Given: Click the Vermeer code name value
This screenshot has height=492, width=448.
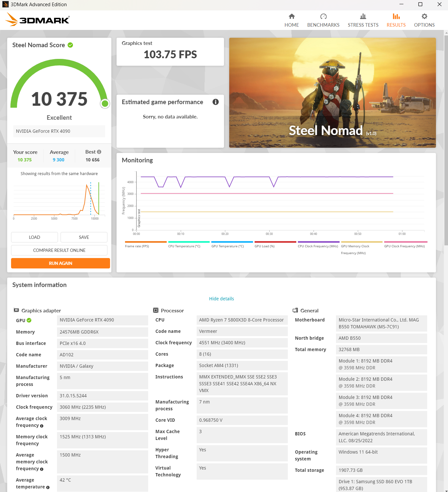Looking at the screenshot, I should coord(242,331).
